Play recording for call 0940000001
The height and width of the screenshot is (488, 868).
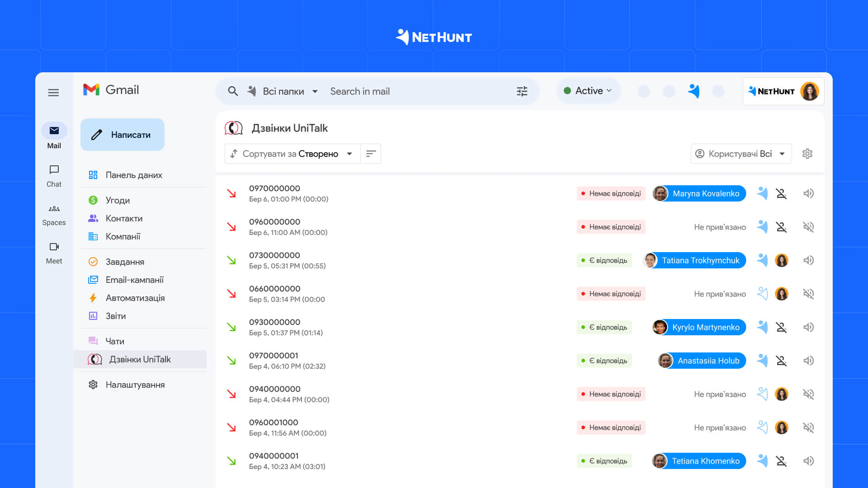tap(808, 461)
